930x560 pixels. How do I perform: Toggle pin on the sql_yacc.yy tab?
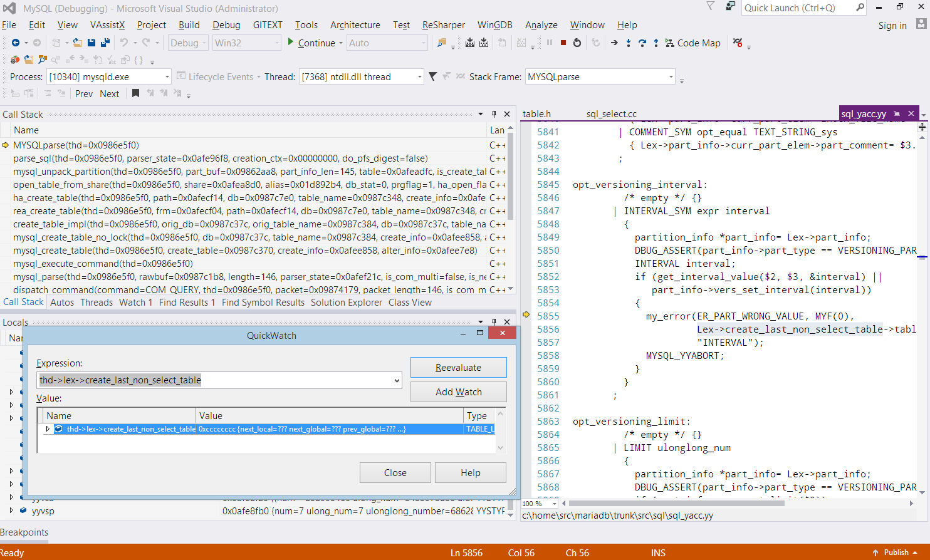[897, 113]
